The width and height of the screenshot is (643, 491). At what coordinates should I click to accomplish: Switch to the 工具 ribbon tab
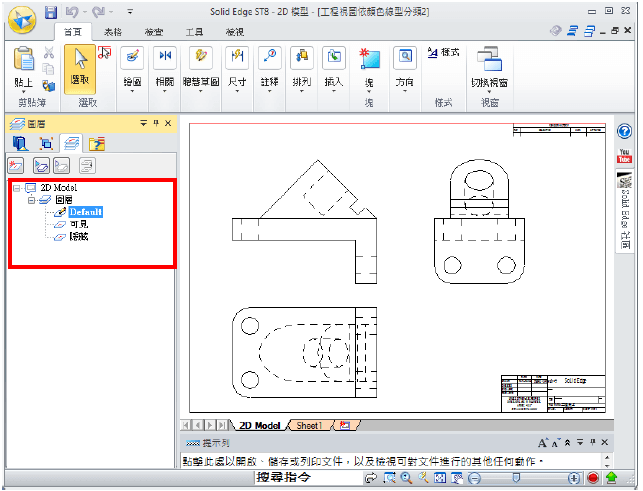pyautogui.click(x=194, y=32)
